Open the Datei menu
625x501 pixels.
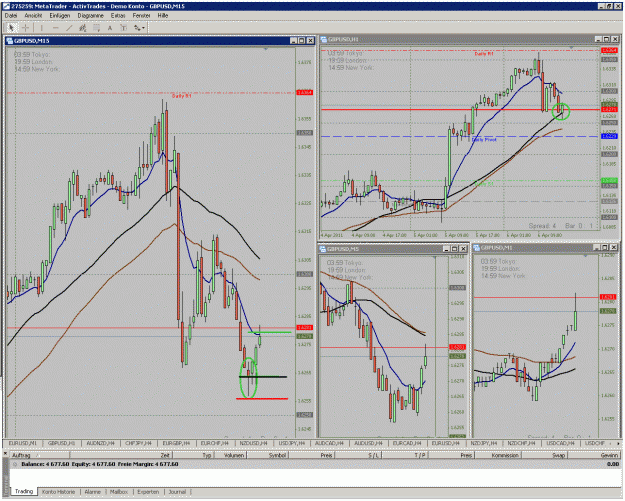pyautogui.click(x=11, y=16)
